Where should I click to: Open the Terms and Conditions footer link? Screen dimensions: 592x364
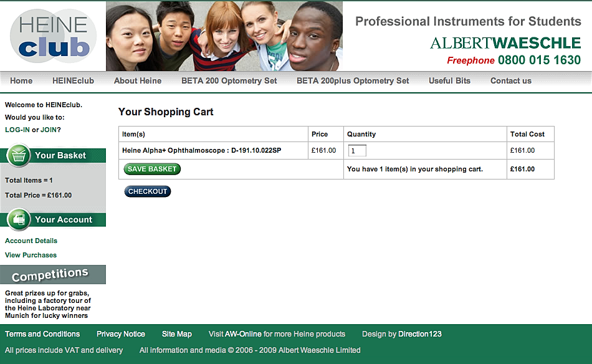(42, 334)
